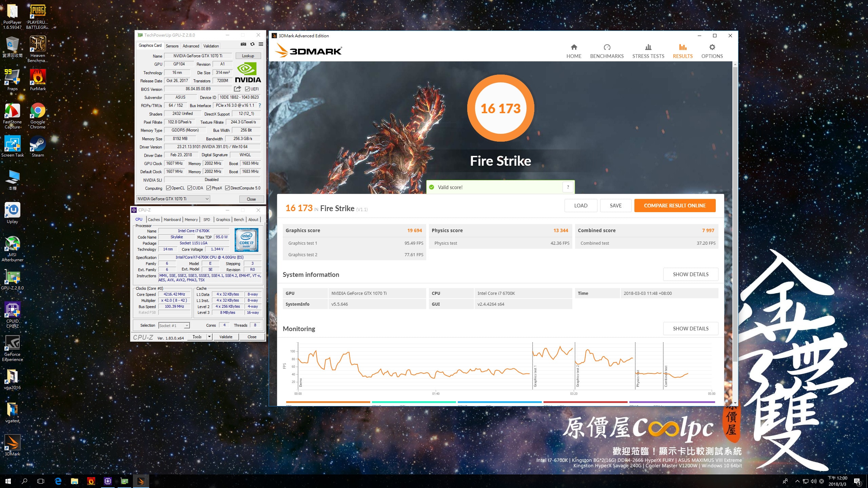This screenshot has width=868, height=488.
Task: Open Screen Task desktop shortcut
Action: pyautogui.click(x=13, y=146)
